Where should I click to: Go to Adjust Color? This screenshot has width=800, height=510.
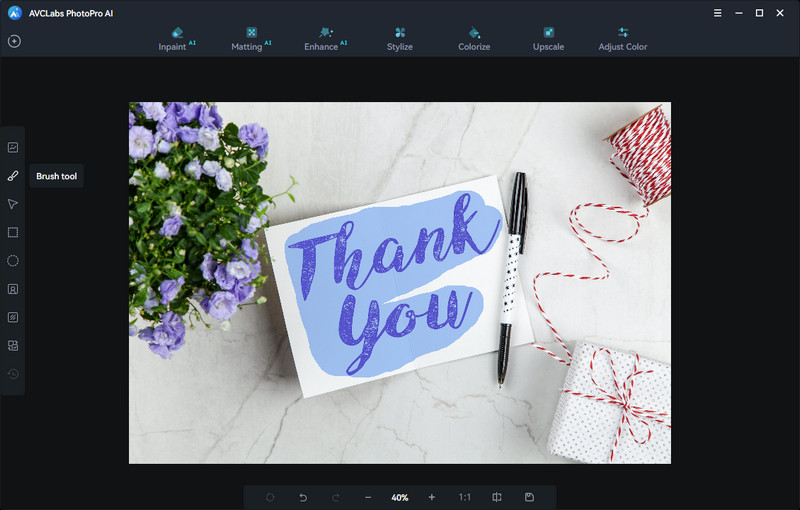coord(622,39)
